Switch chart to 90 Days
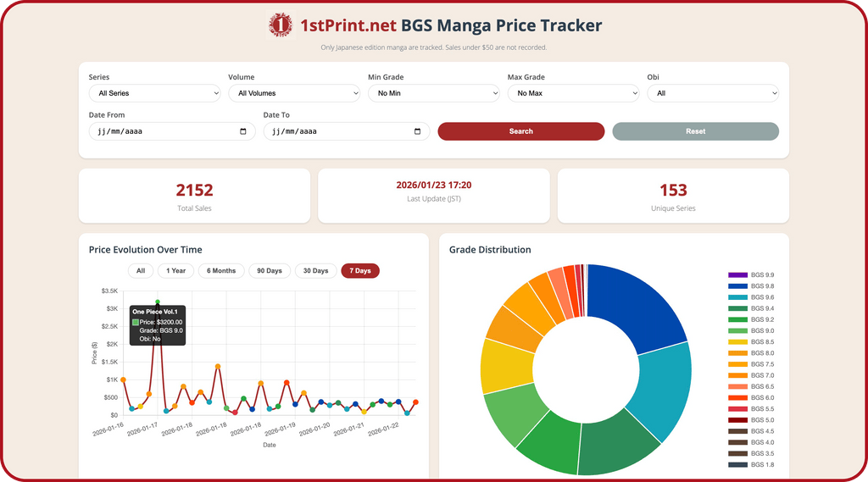This screenshot has height=482, width=868. (270, 270)
